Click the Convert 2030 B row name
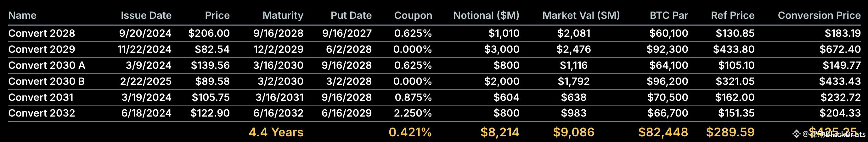 (47, 81)
